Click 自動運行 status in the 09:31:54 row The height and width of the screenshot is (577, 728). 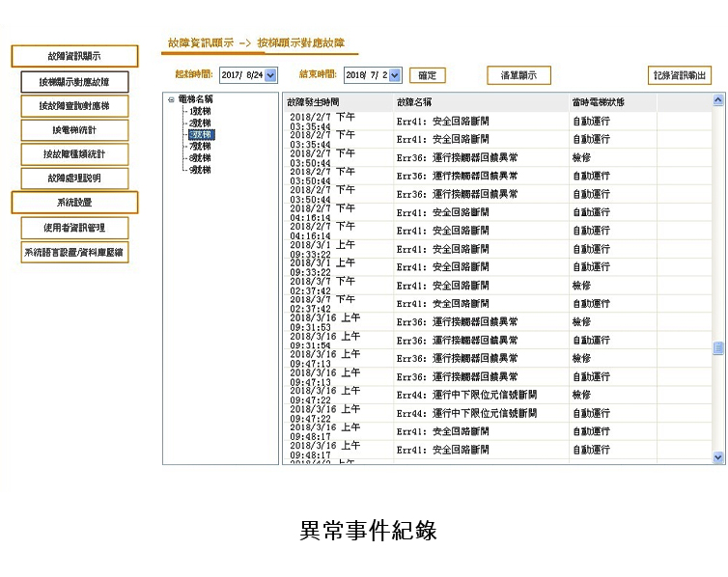tap(591, 340)
